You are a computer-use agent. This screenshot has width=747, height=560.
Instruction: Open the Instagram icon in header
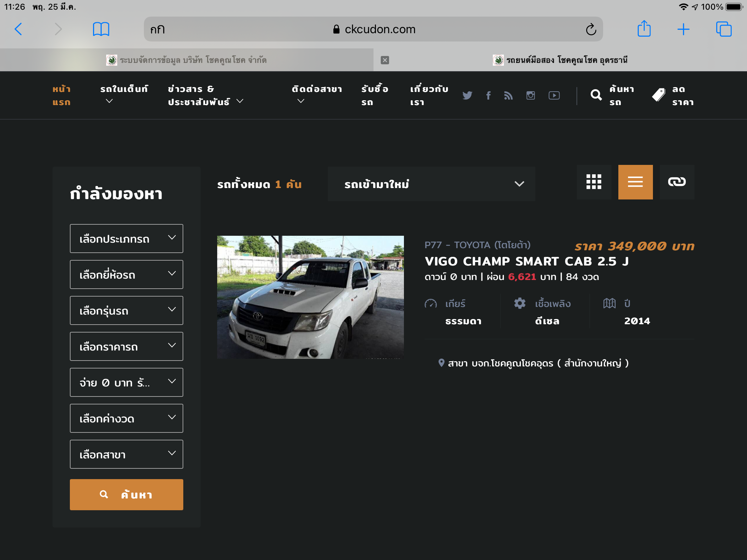(531, 95)
